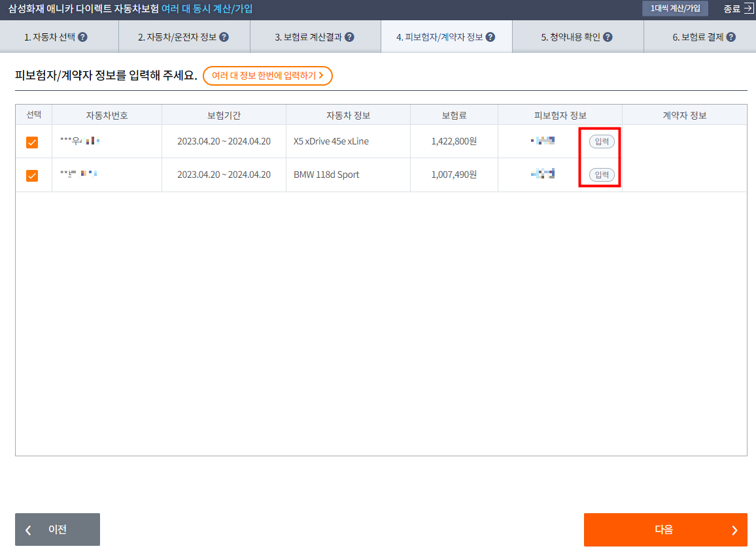This screenshot has width=756, height=555.
Task: Go to the 3. 보험료 계산결과 tab
Action: [315, 37]
